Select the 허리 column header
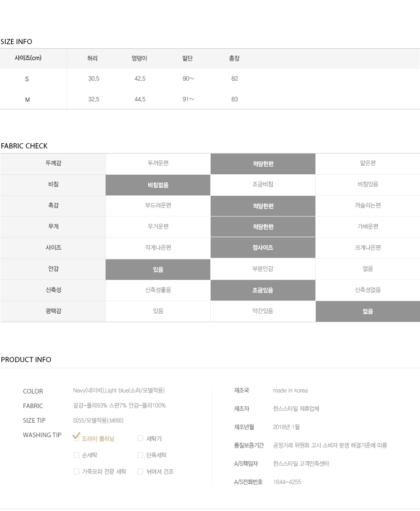This screenshot has height=511, width=420. 92,58
